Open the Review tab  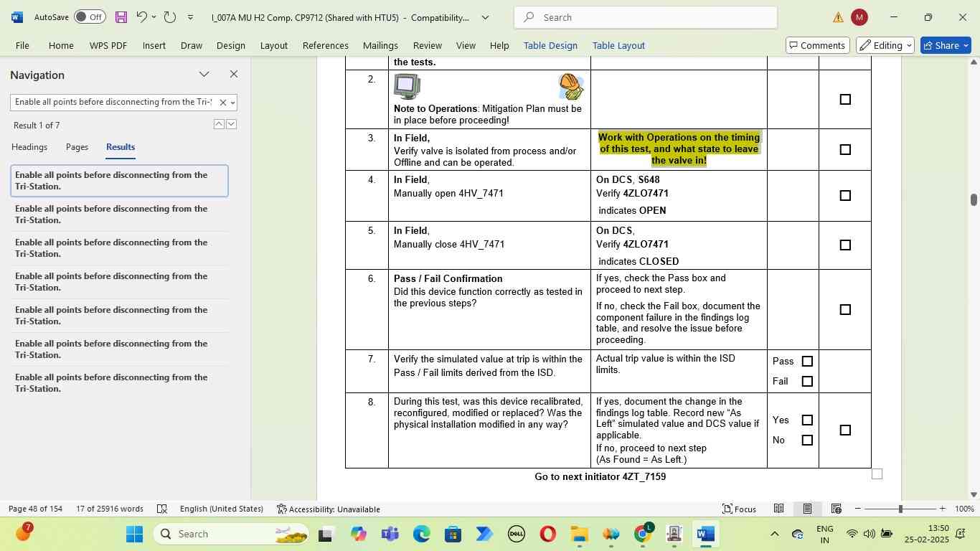[x=428, y=45]
